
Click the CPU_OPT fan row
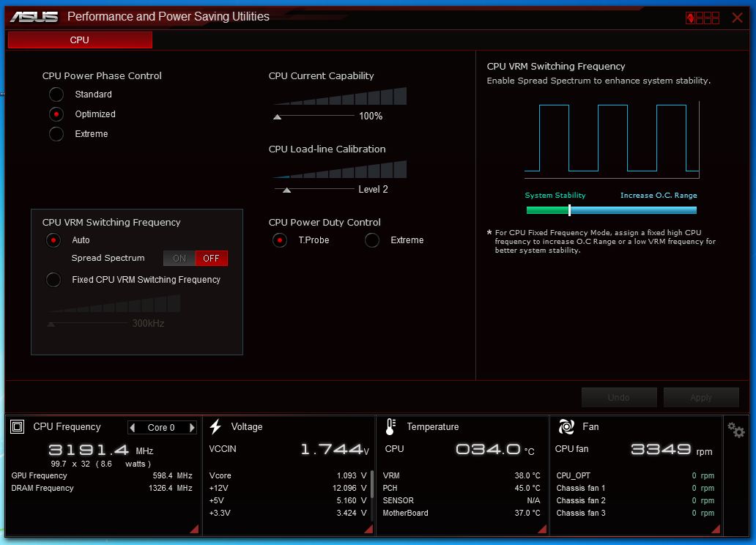(x=635, y=475)
